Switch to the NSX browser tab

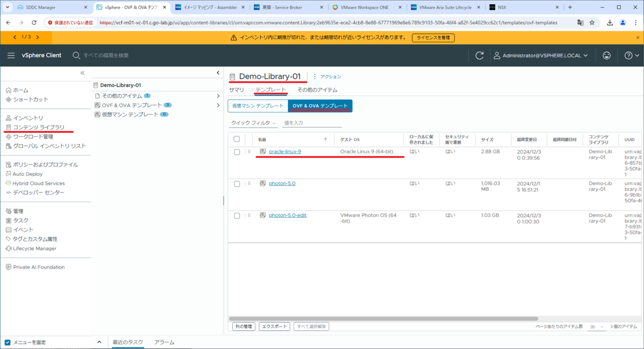click(523, 8)
